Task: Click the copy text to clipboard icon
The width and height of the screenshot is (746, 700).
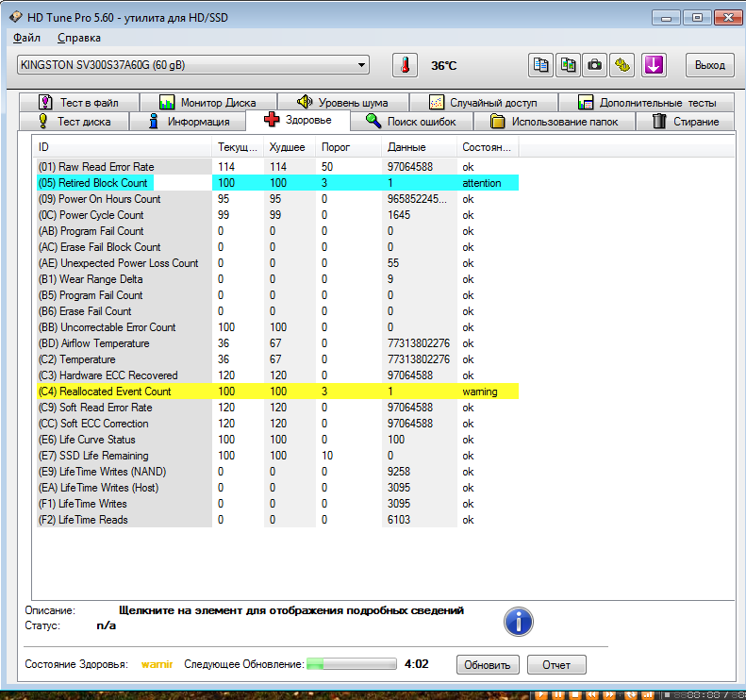Action: pos(540,65)
